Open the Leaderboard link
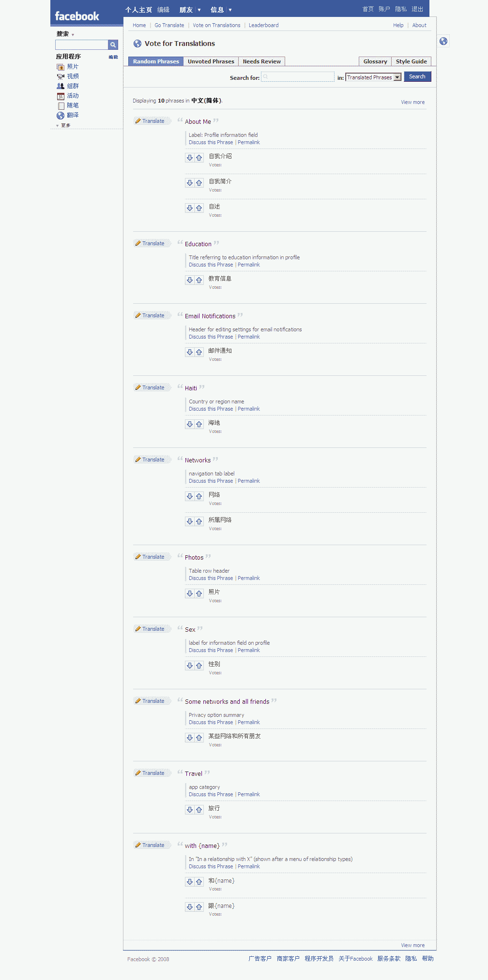 [x=263, y=25]
